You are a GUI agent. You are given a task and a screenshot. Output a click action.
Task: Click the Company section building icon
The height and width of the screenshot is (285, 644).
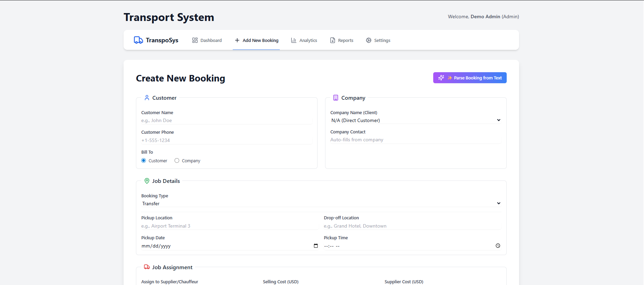click(336, 98)
